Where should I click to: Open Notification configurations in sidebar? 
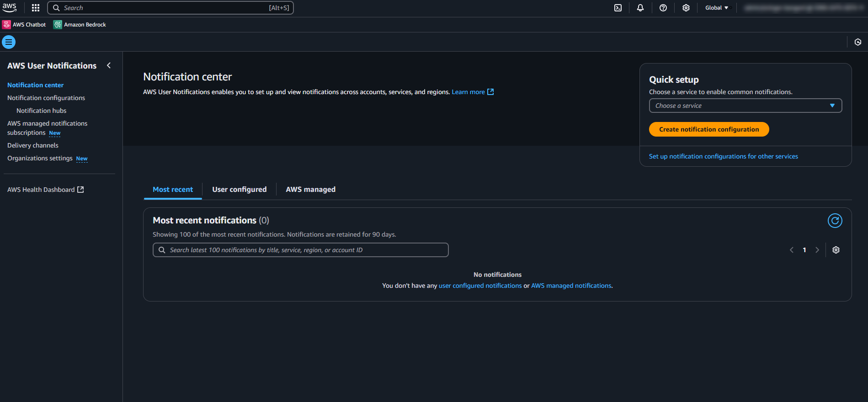click(46, 98)
